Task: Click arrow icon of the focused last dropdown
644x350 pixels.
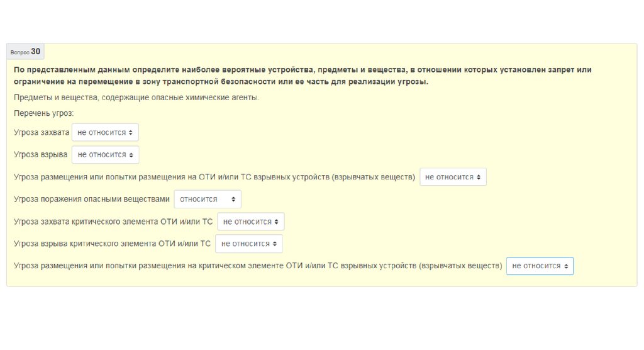Action: [566, 266]
